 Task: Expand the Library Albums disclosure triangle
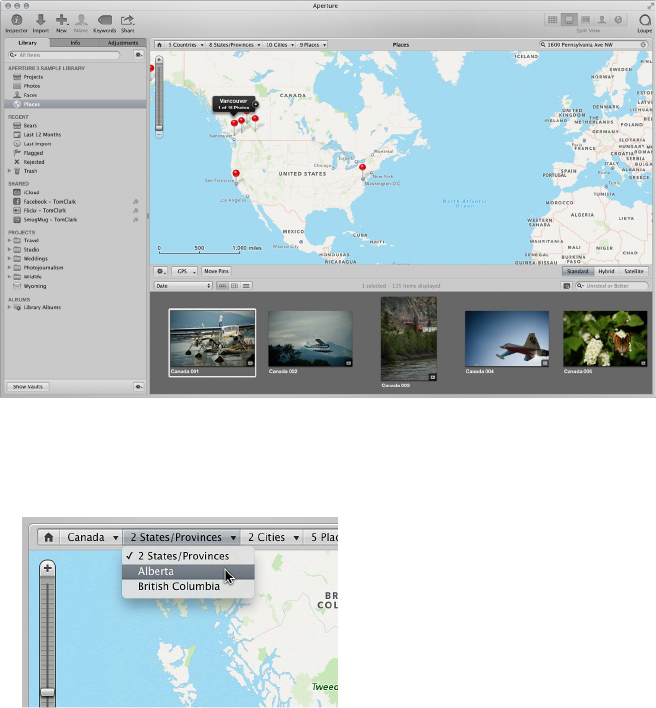tap(9, 307)
